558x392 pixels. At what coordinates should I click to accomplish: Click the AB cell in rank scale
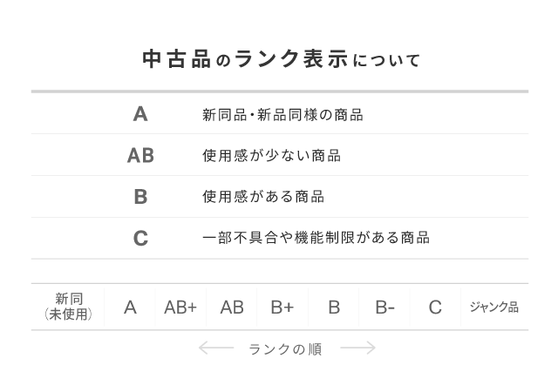232,307
